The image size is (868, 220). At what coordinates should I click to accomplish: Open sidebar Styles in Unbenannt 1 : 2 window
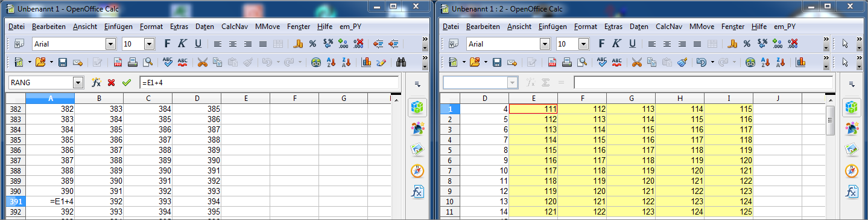click(852, 128)
